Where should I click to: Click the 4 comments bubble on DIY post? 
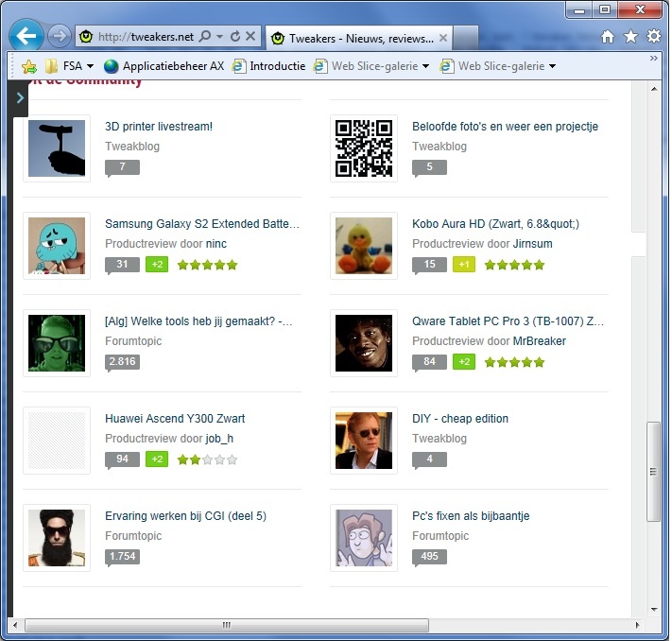coord(429,459)
